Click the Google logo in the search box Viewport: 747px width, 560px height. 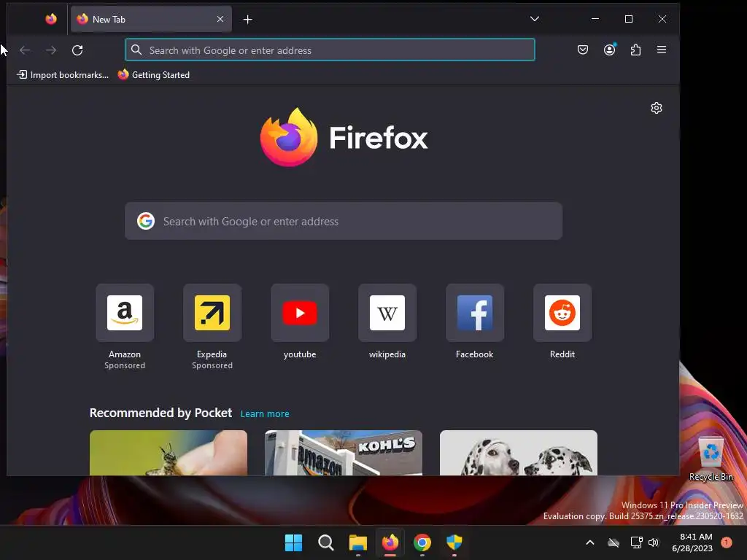146,221
